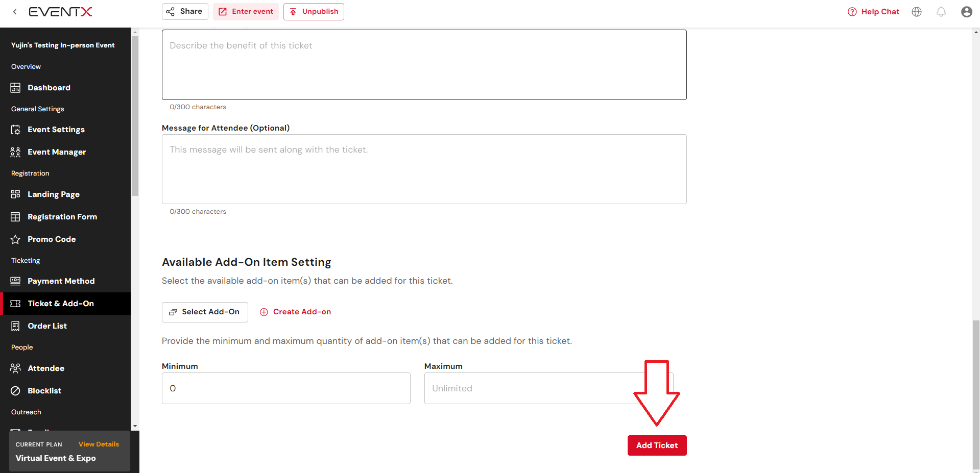Click the globe language icon

coord(917,12)
